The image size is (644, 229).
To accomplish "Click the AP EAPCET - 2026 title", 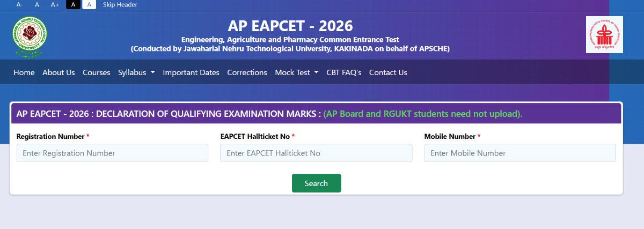I will point(290,25).
